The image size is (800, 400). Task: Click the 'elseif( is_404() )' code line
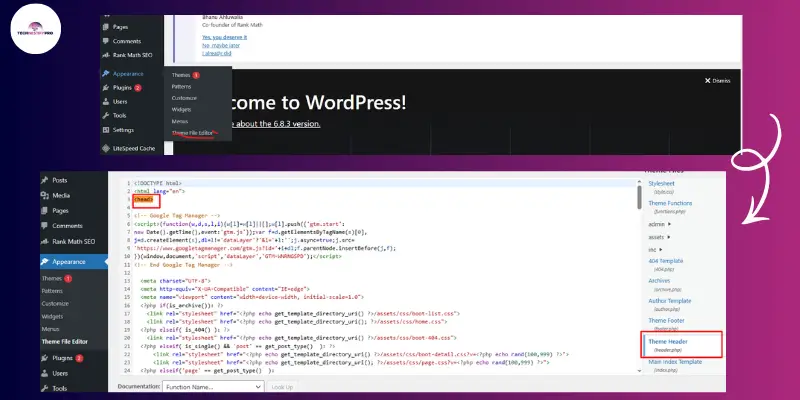click(x=185, y=330)
